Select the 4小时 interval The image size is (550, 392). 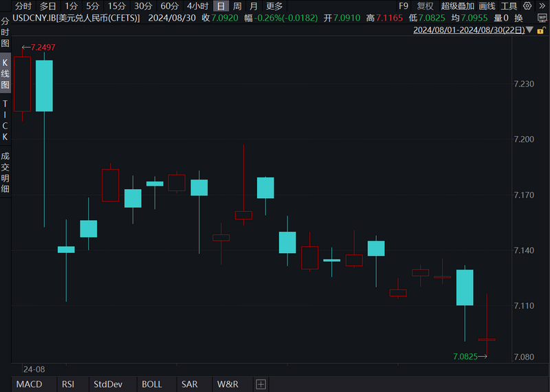197,6
